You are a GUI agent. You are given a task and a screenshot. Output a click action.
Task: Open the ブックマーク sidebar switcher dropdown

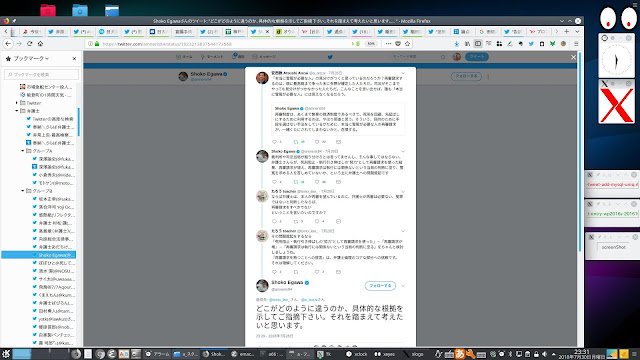coord(31,58)
